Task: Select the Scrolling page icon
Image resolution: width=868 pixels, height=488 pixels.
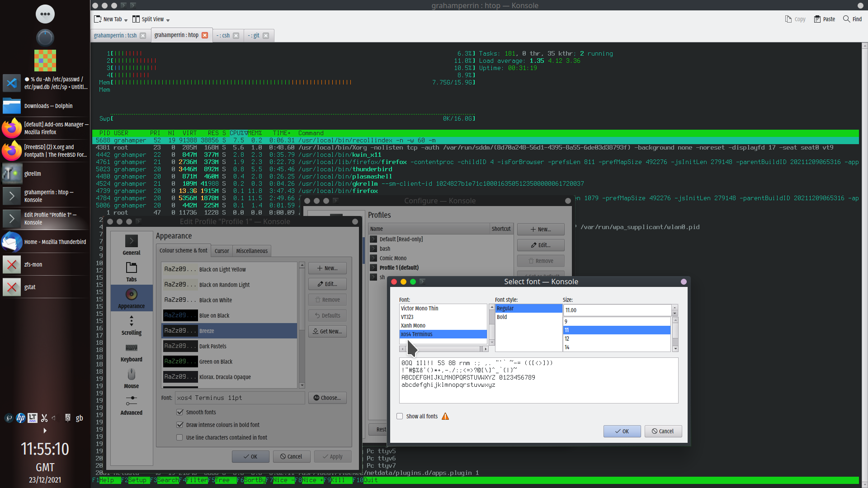Action: point(131,321)
